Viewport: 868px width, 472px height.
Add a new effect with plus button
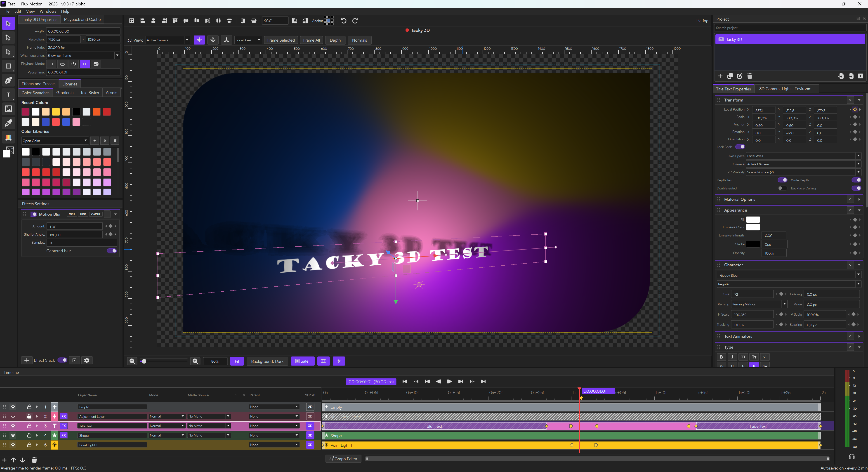[x=27, y=360]
